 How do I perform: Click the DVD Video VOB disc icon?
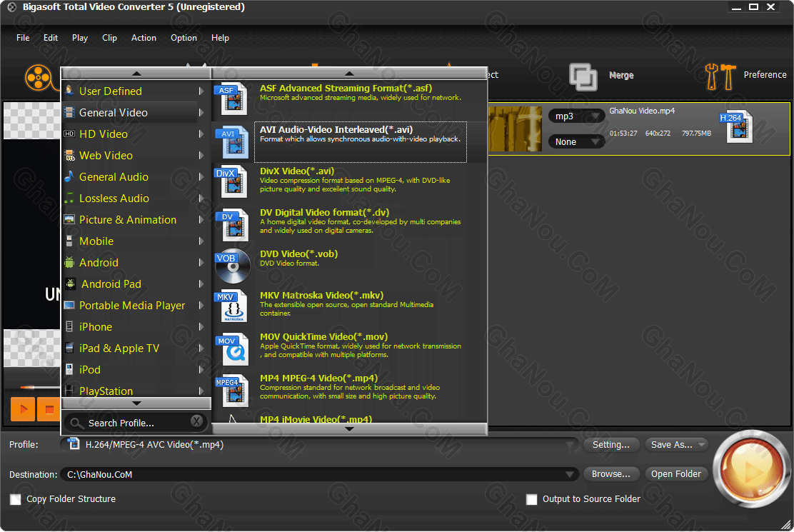(232, 266)
